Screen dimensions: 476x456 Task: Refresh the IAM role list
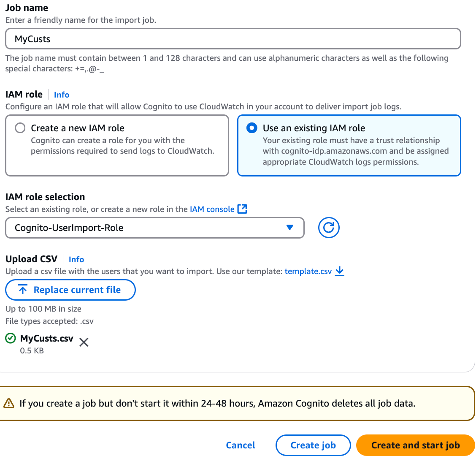(x=328, y=228)
